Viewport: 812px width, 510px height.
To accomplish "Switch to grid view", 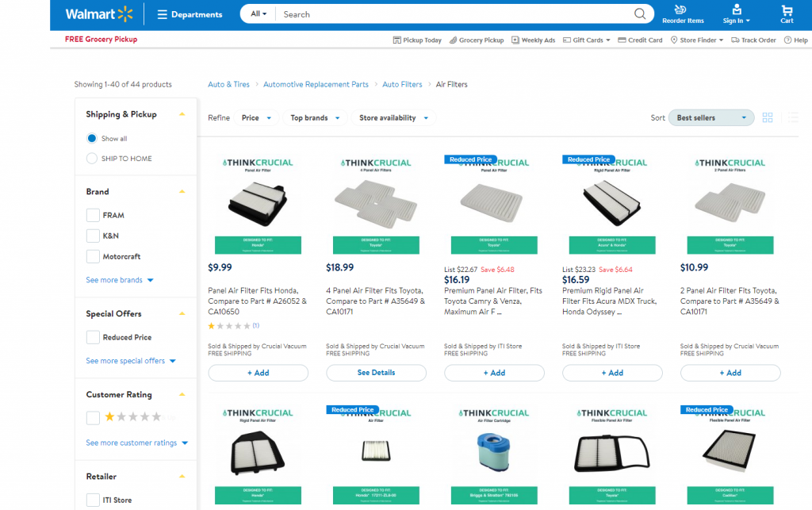I will tap(768, 117).
